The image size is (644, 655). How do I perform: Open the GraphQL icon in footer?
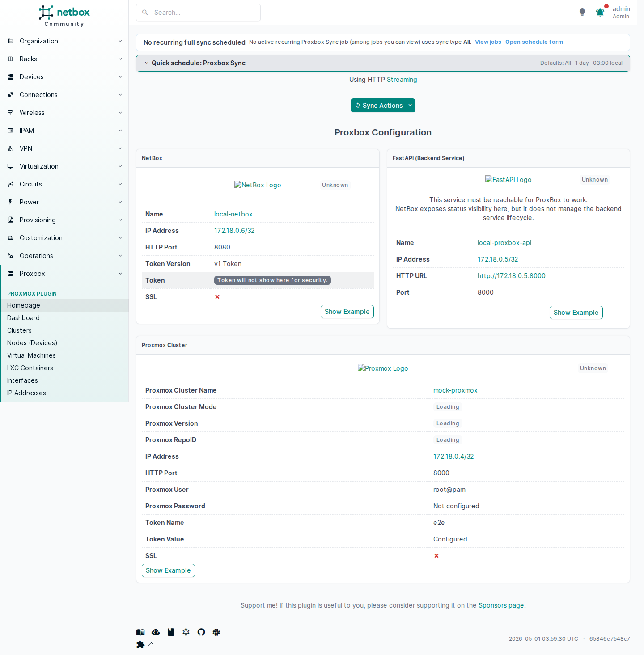click(186, 632)
